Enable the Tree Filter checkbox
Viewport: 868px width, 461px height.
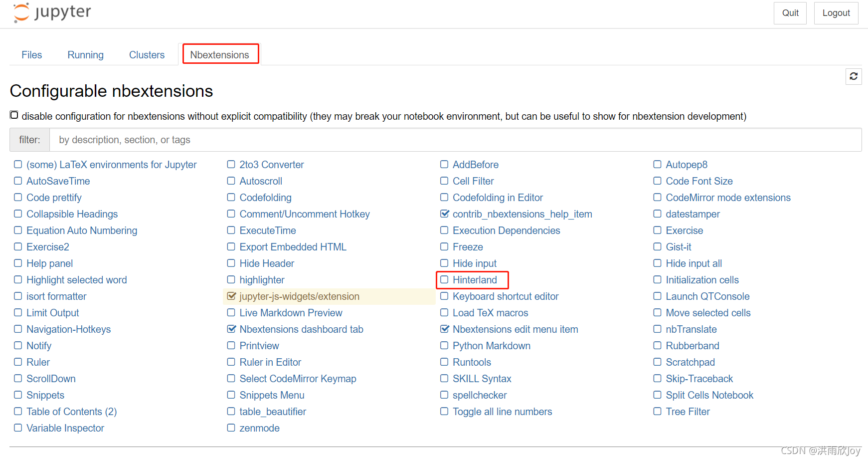(658, 411)
